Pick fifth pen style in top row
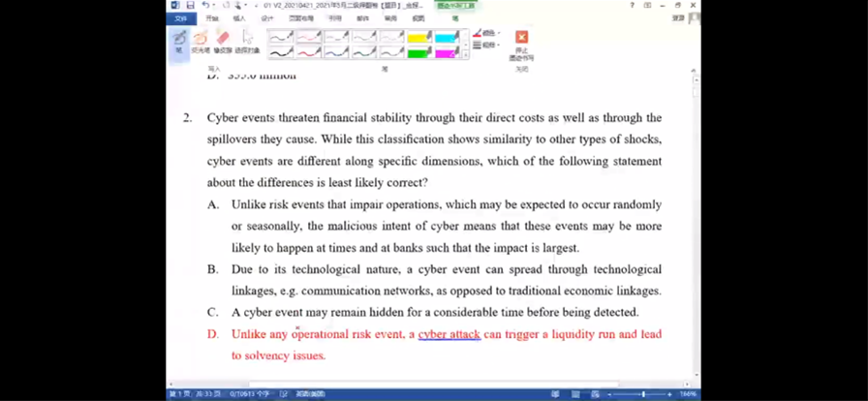The height and width of the screenshot is (401, 868). [392, 37]
